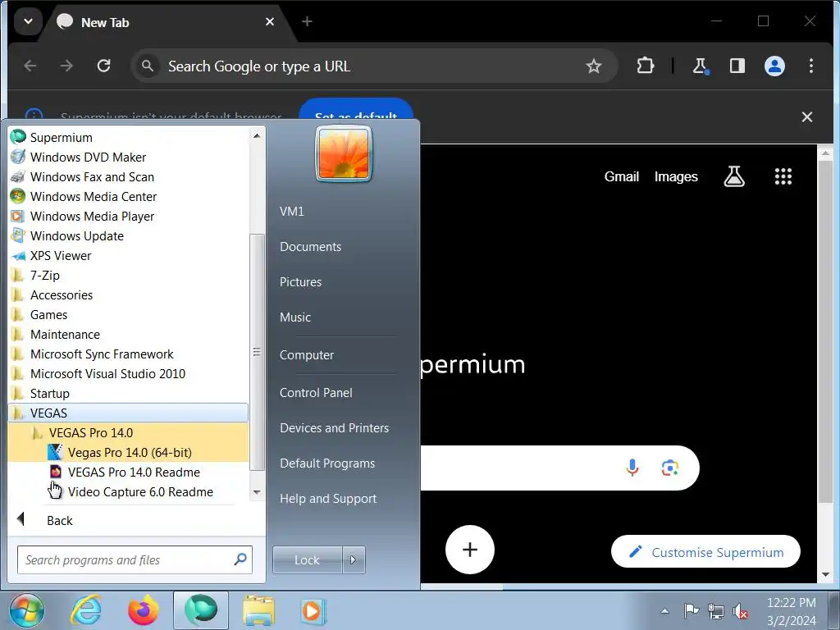Open Images link on new tab page
This screenshot has width=840, height=630.
pyautogui.click(x=676, y=177)
